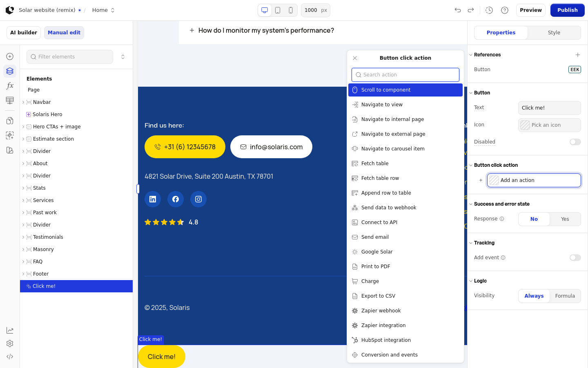Open the code icon in sidebar
This screenshot has width=588, height=368.
(10, 357)
